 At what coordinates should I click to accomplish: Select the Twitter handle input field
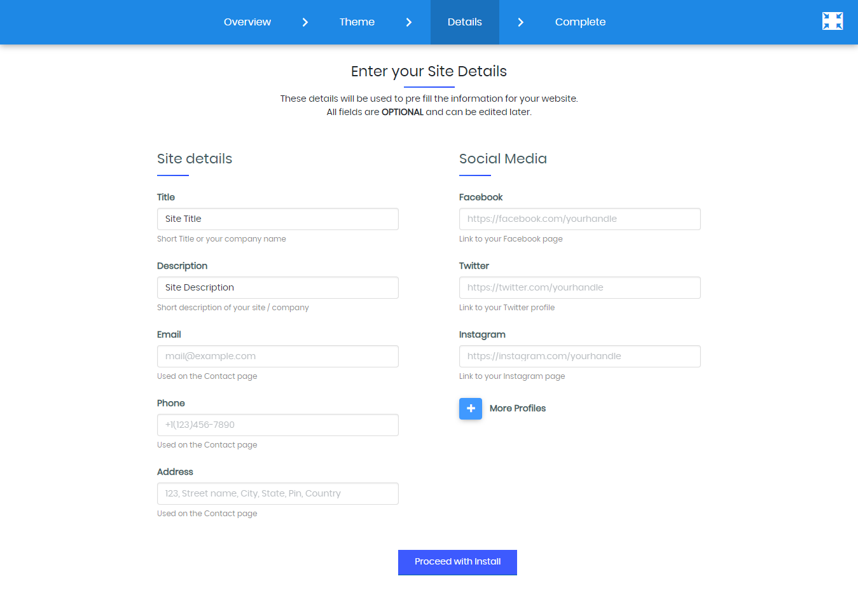click(x=579, y=288)
